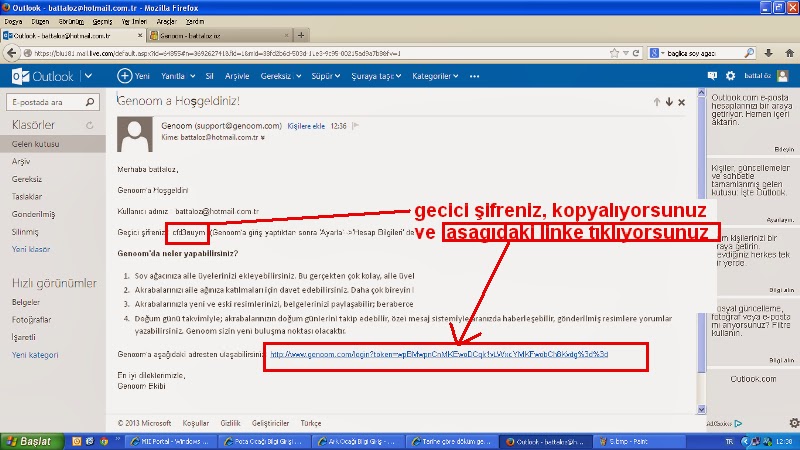
Task: Open Düzen menu
Action: [x=40, y=21]
